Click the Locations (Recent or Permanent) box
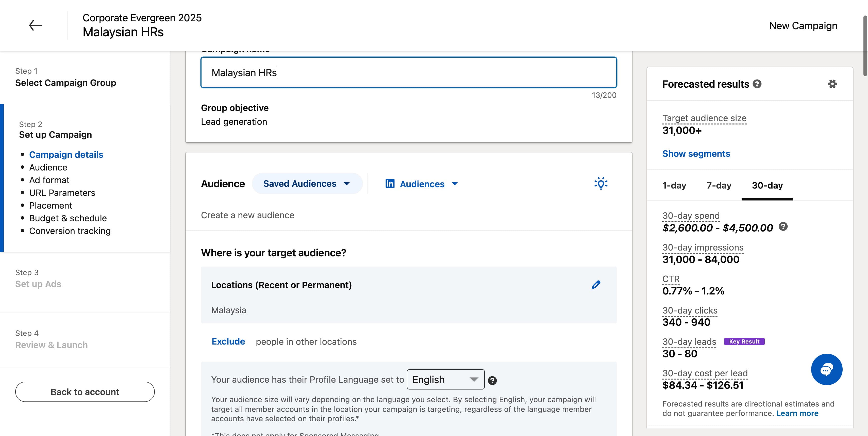The image size is (868, 436). (x=409, y=295)
